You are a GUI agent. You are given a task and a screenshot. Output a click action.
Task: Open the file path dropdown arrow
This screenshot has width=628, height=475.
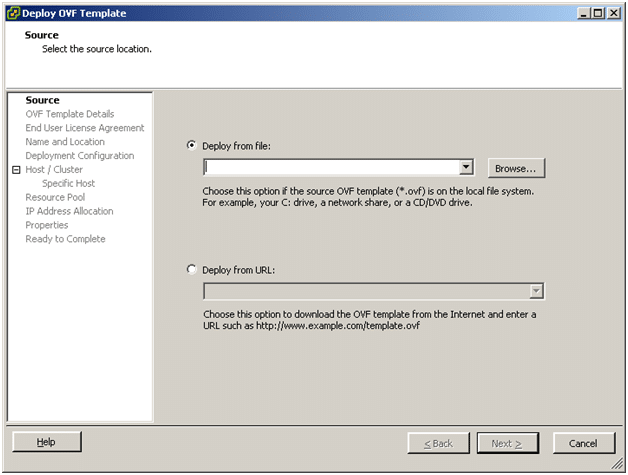[x=465, y=168]
